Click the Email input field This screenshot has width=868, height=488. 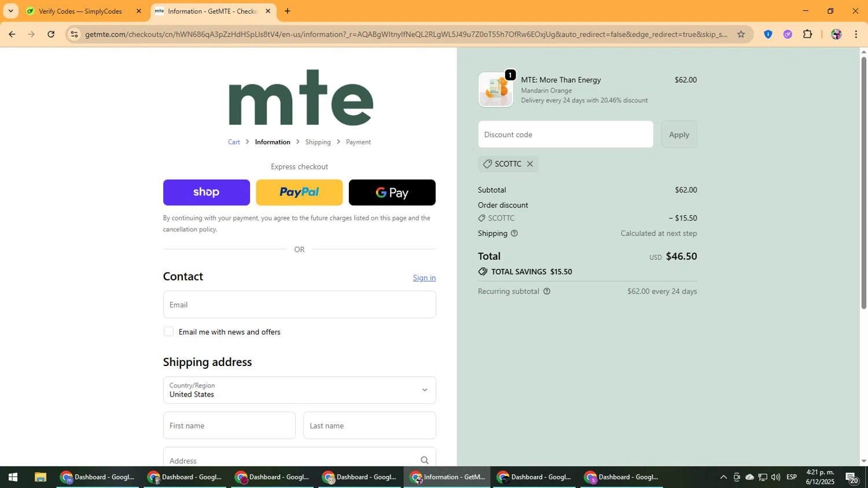click(x=299, y=305)
